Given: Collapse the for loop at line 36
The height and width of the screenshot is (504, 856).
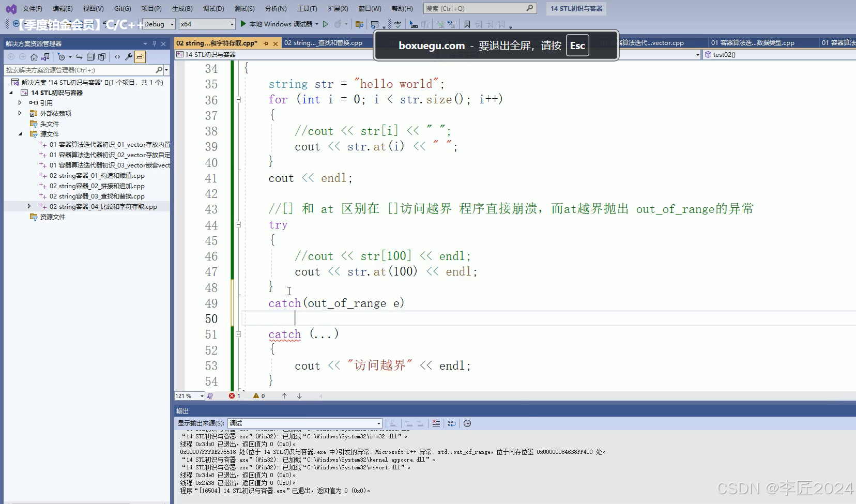Looking at the screenshot, I should pyautogui.click(x=238, y=100).
